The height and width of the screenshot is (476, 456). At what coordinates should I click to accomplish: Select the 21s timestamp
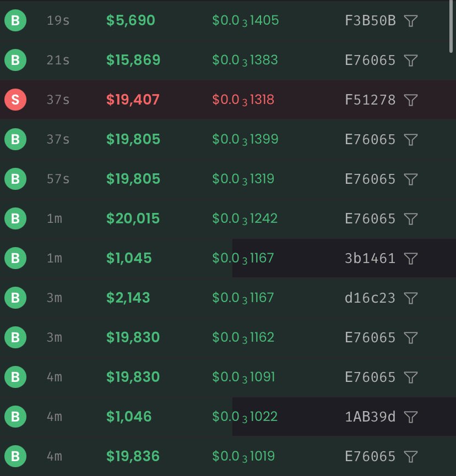pos(58,60)
